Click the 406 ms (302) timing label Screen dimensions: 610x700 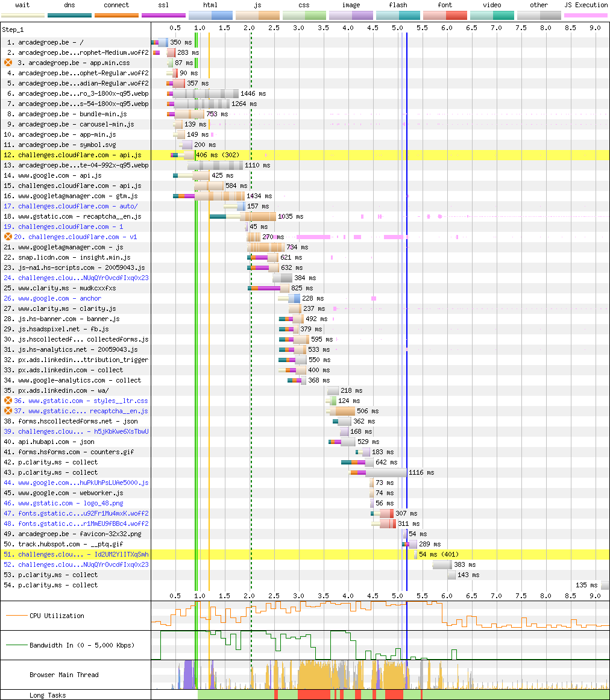pyautogui.click(x=218, y=155)
